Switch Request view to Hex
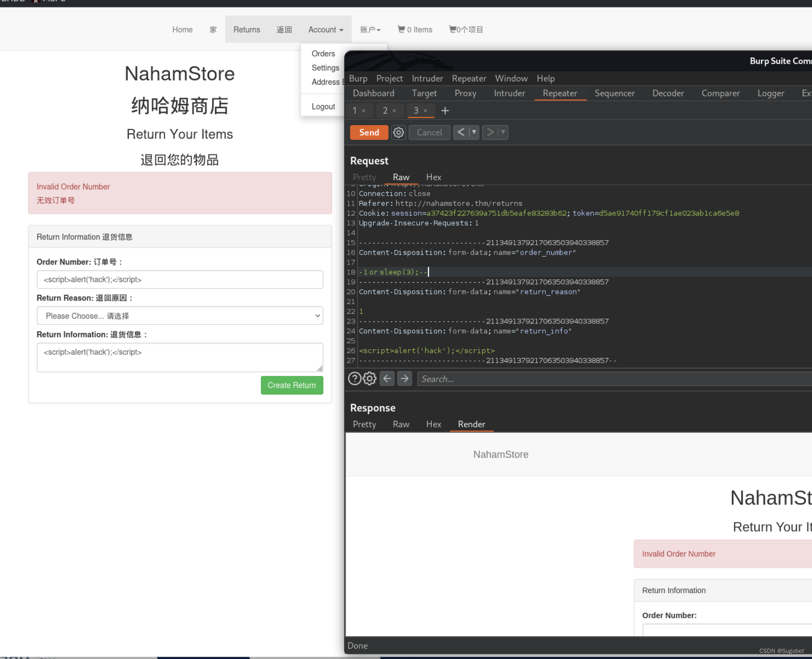The width and height of the screenshot is (812, 659). [x=434, y=177]
